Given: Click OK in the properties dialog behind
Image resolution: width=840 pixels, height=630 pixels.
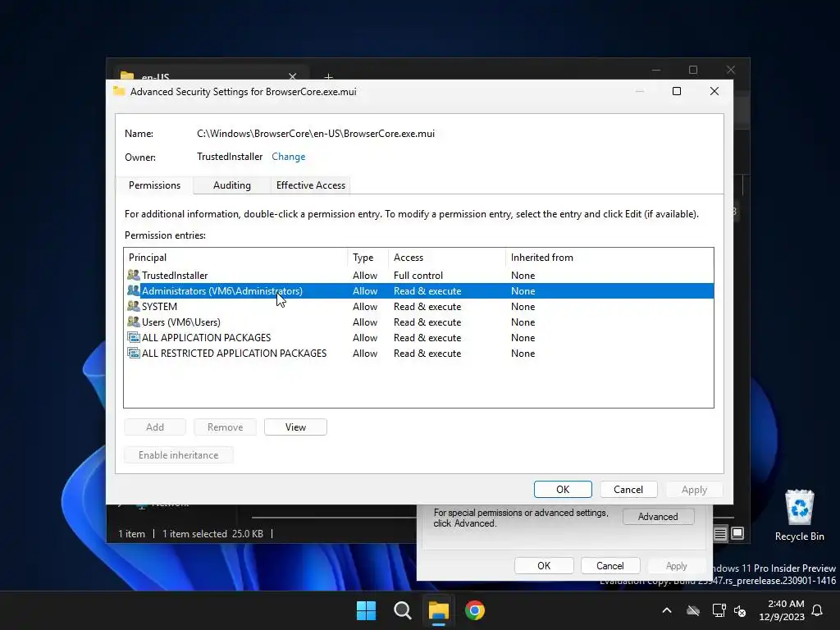Looking at the screenshot, I should 544,566.
